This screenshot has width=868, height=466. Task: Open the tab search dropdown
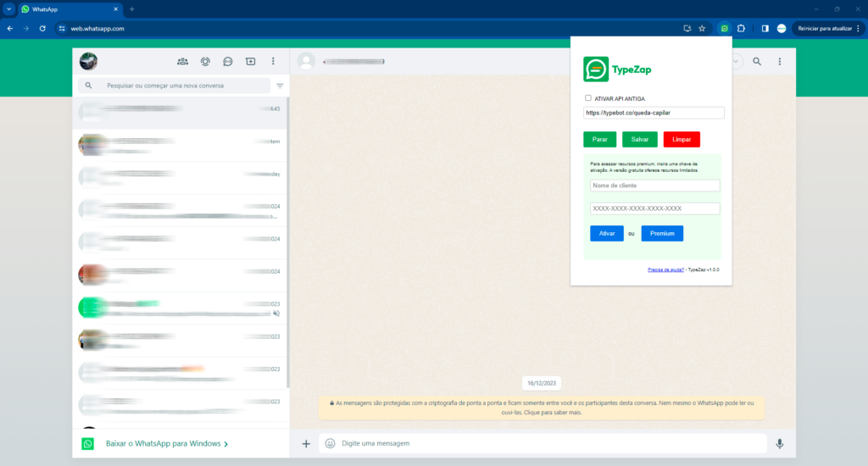[8, 9]
